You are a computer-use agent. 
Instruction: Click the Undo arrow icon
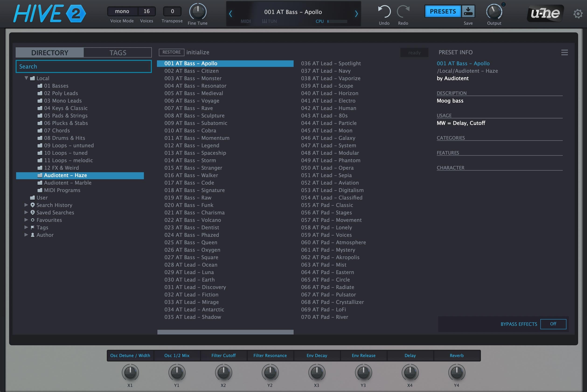tap(384, 12)
